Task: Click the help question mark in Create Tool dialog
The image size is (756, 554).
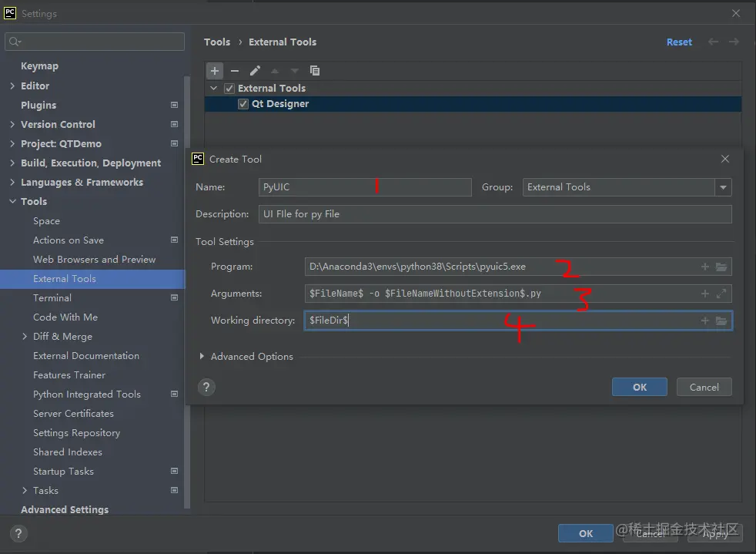Action: [x=206, y=387]
